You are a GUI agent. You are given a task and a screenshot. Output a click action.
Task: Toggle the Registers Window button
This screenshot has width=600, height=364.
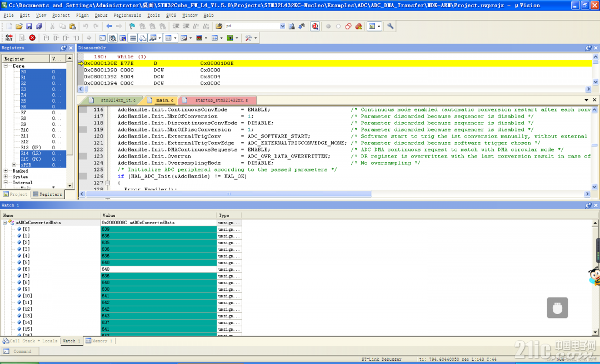click(133, 38)
